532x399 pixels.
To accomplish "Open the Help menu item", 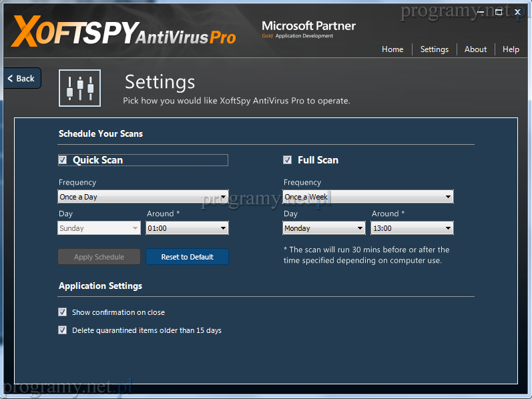I will pos(511,49).
